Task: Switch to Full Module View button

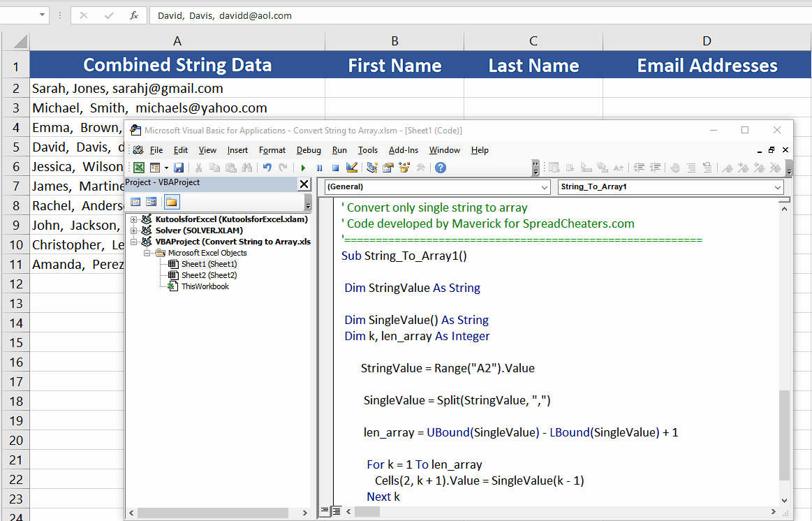Action: click(x=336, y=511)
